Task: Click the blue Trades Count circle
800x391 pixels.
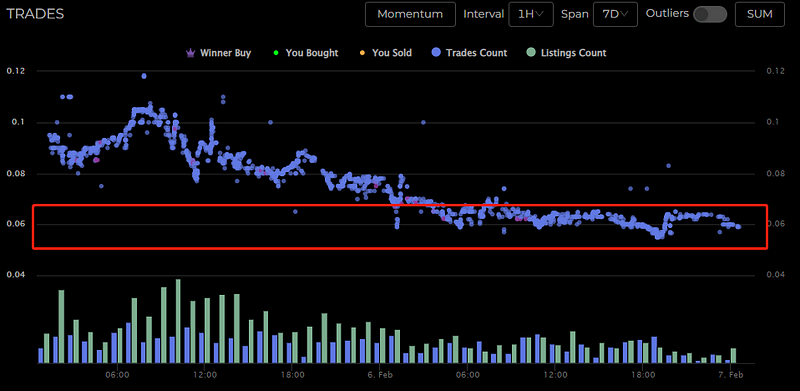Action: [x=436, y=53]
